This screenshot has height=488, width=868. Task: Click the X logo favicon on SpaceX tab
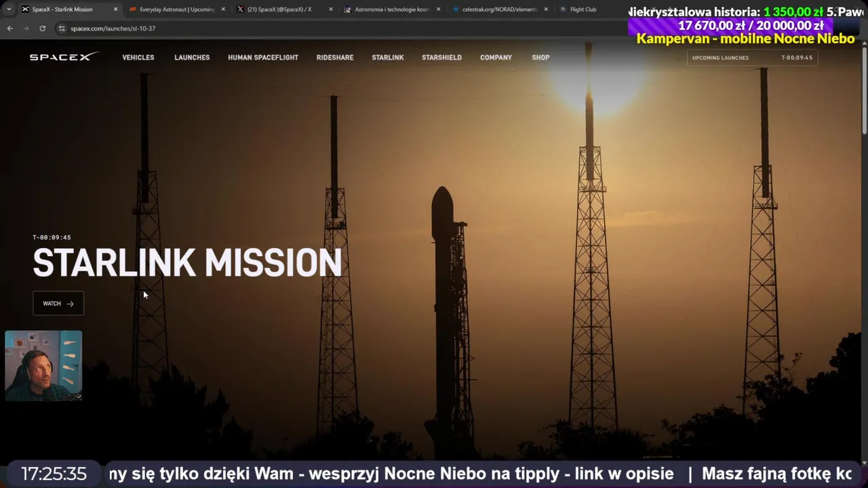coord(240,9)
